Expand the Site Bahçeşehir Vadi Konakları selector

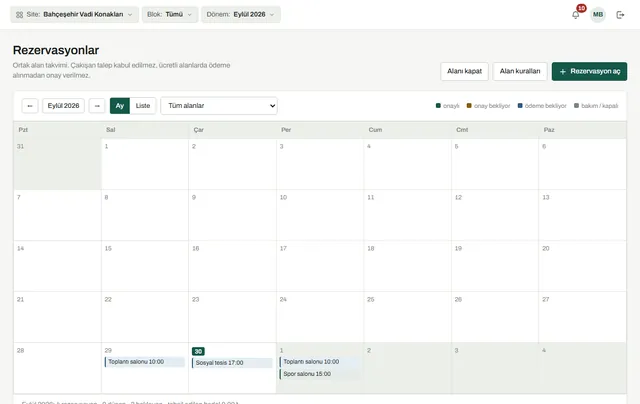[74, 14]
